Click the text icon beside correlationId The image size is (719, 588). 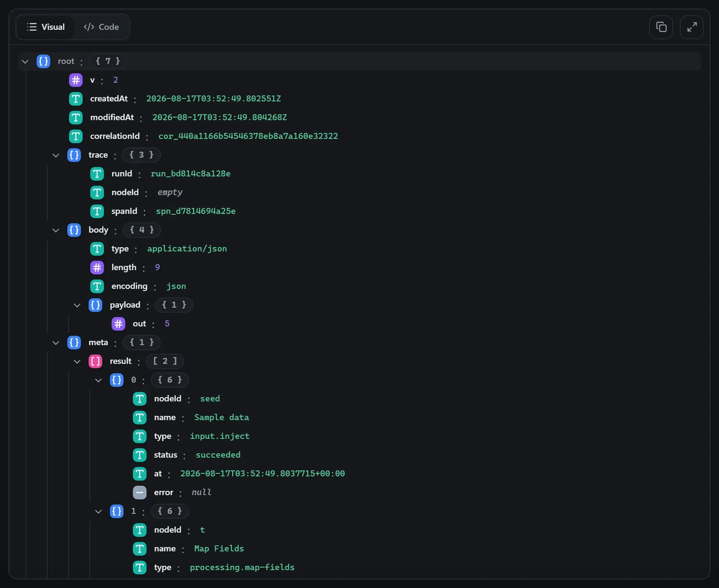[x=76, y=136]
